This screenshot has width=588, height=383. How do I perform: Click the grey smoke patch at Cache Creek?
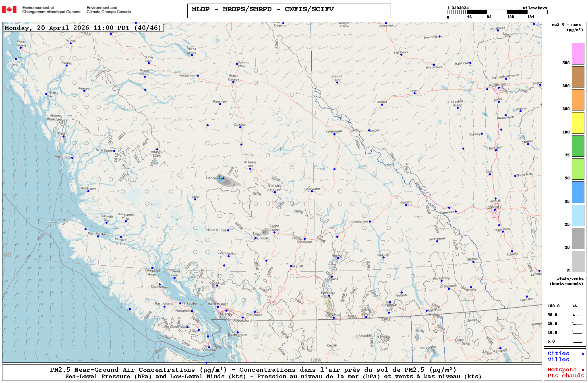tap(265, 231)
